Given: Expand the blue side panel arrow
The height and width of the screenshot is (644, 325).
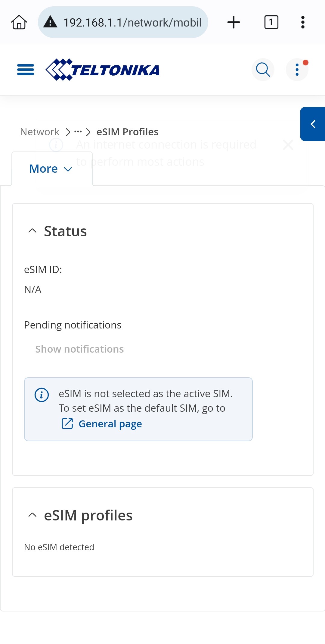Looking at the screenshot, I should tap(313, 124).
